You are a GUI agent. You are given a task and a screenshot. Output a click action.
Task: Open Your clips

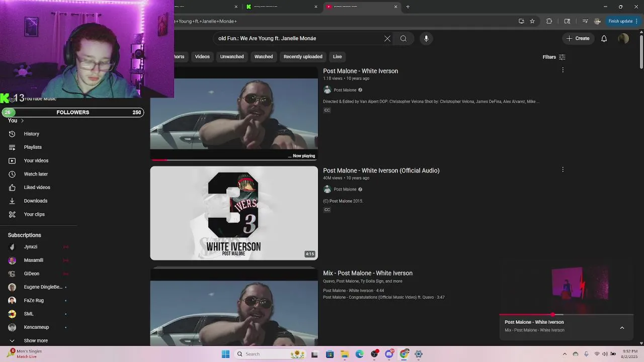click(x=34, y=214)
